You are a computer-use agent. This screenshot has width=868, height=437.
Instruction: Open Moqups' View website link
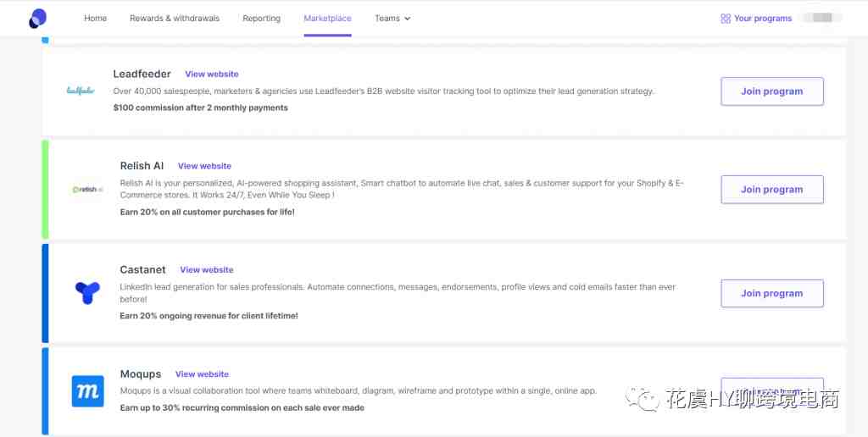click(x=202, y=374)
